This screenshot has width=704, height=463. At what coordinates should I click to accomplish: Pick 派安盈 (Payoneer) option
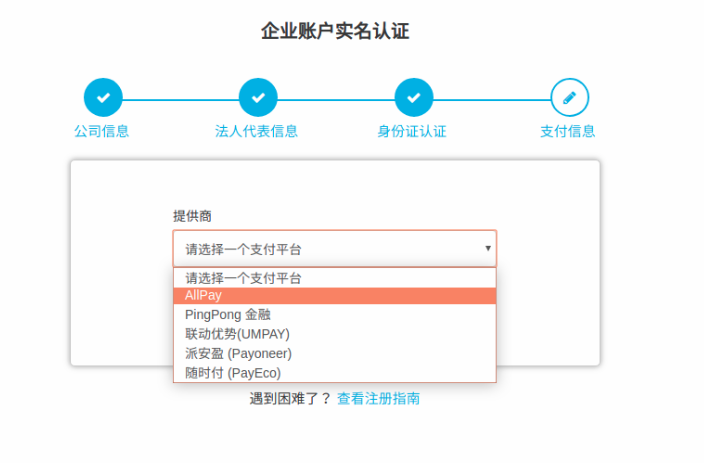(334, 353)
